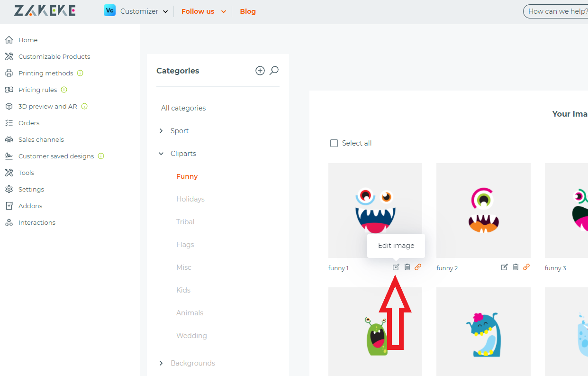This screenshot has width=588, height=376.
Task: Click the Printing methods printer icon
Action: pos(9,73)
